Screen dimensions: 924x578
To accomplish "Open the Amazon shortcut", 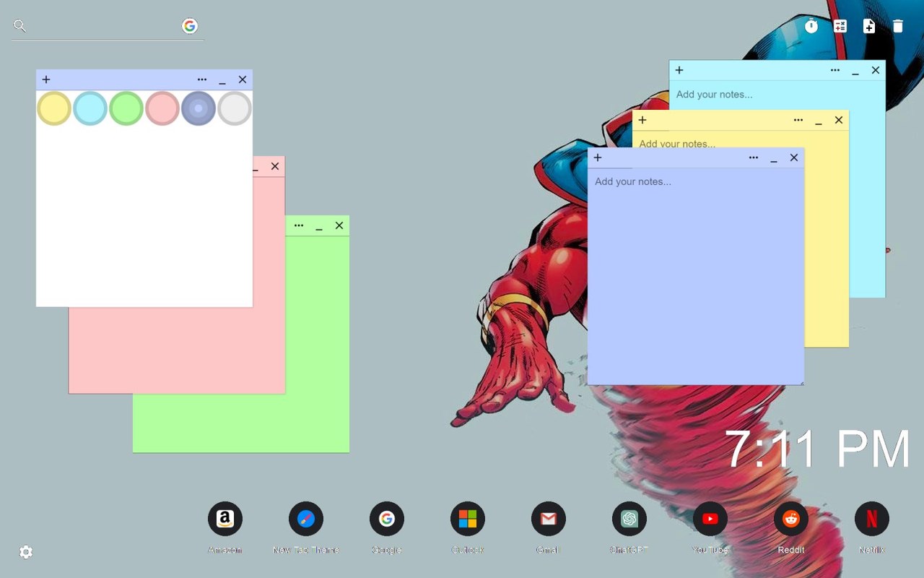I will 225,519.
